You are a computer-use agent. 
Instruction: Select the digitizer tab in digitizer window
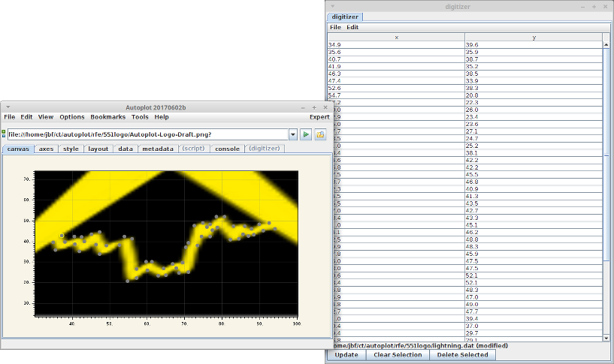pos(345,17)
